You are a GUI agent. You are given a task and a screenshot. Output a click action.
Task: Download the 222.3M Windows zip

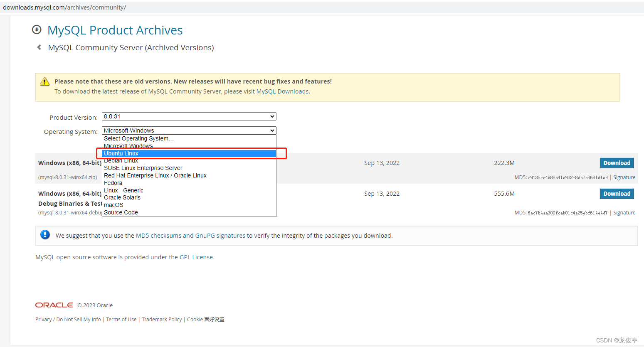click(617, 163)
